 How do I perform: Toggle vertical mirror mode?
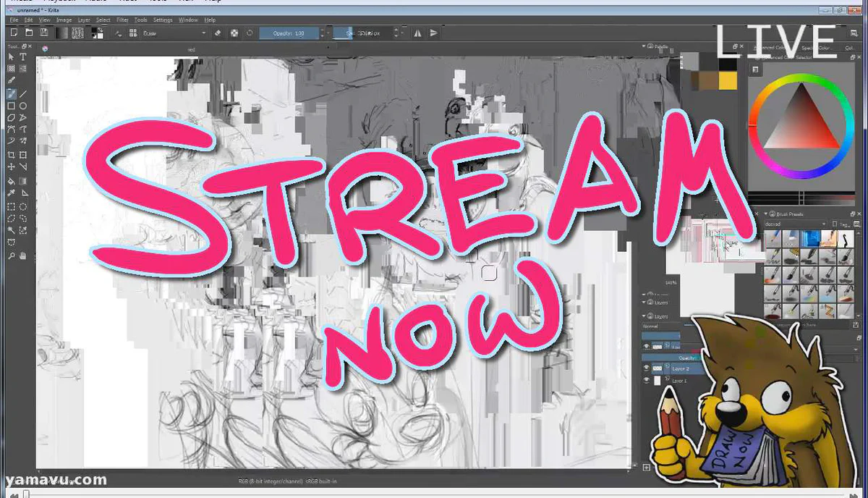[x=433, y=33]
